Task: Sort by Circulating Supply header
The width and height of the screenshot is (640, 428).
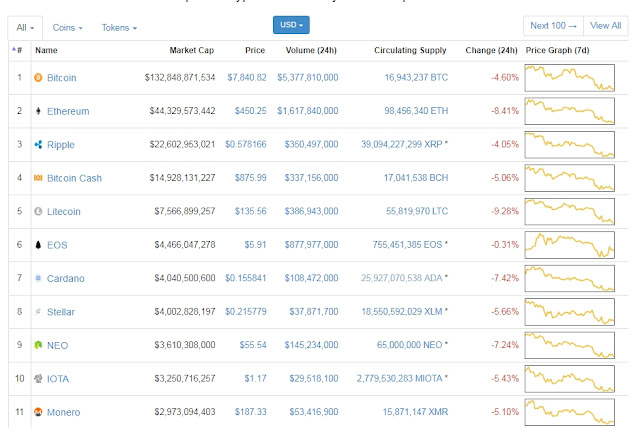Action: pos(410,50)
